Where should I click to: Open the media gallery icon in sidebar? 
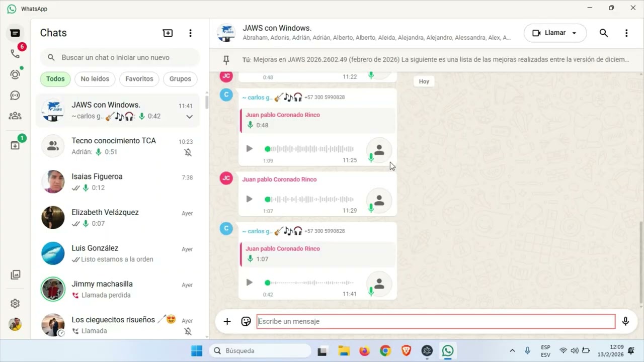click(15, 275)
